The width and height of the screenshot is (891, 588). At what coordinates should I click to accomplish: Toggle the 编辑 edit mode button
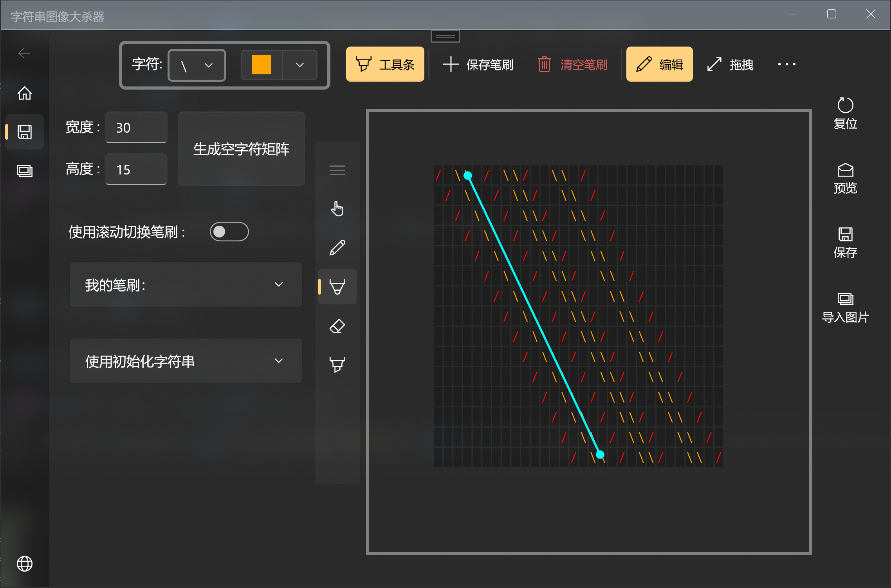[659, 64]
